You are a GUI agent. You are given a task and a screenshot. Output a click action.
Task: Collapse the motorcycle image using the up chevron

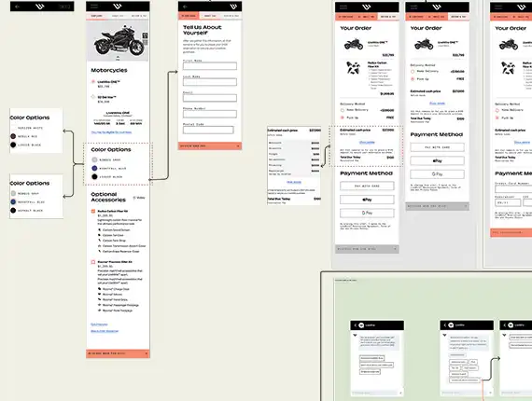pyautogui.click(x=118, y=57)
